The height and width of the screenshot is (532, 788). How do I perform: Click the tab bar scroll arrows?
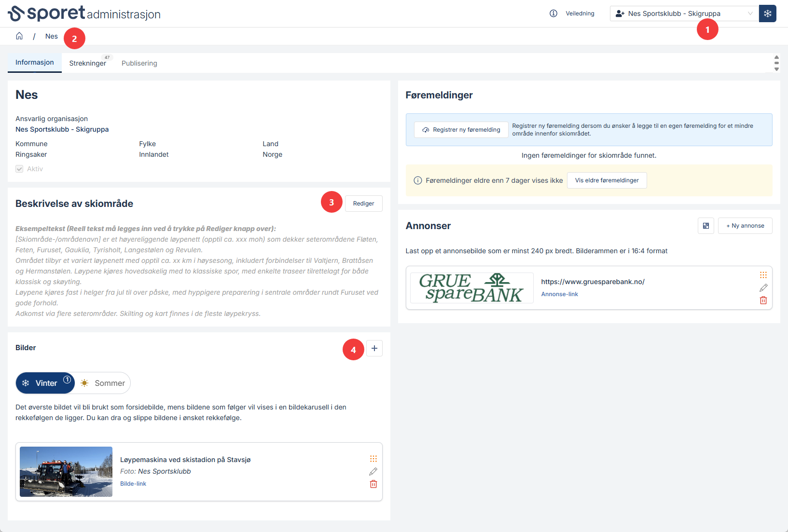click(x=776, y=63)
